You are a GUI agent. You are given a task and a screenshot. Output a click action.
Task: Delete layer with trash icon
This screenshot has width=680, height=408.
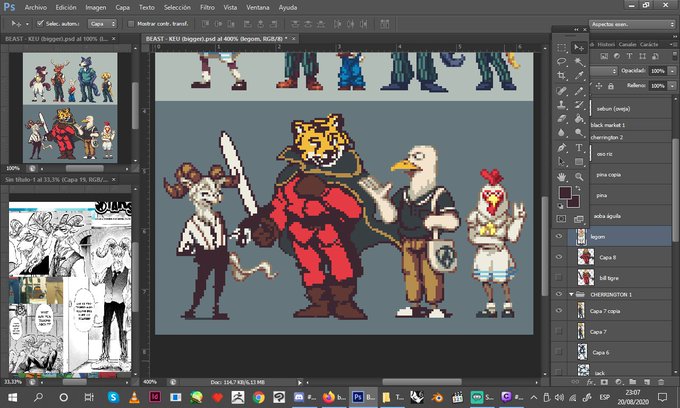coord(661,382)
